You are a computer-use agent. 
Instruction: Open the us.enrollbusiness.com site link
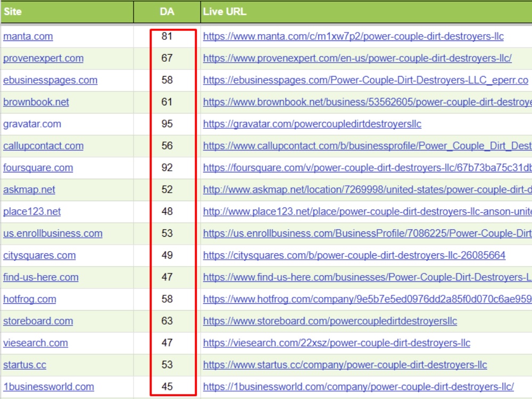click(x=53, y=234)
